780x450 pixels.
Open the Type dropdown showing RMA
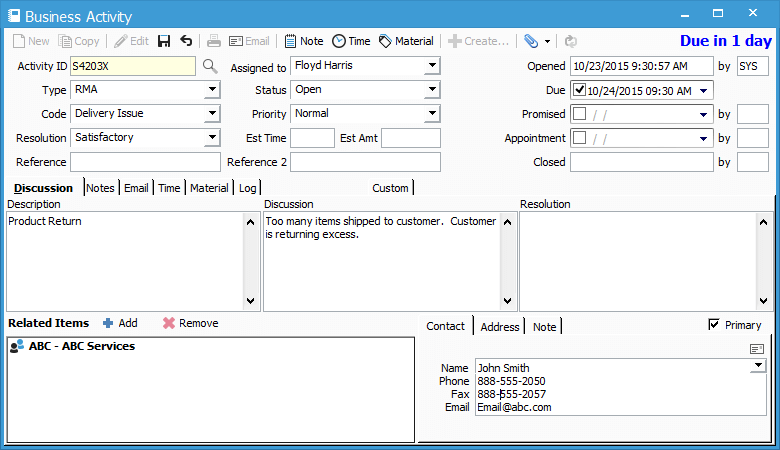[x=212, y=90]
